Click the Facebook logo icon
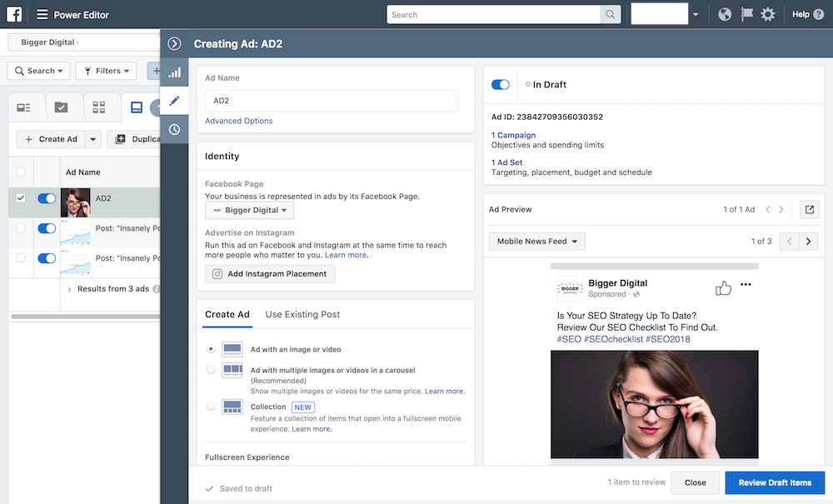This screenshot has height=504, width=833. coord(14,14)
